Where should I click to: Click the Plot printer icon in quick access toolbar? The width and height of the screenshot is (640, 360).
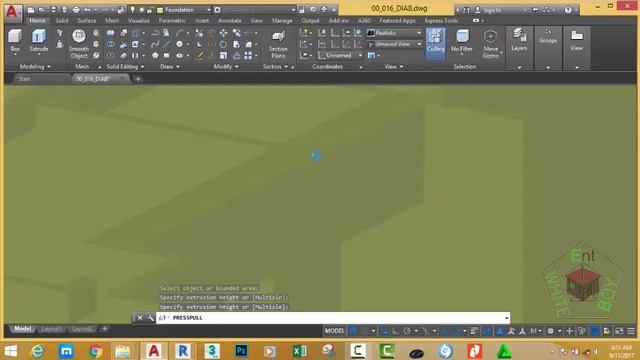[76, 9]
